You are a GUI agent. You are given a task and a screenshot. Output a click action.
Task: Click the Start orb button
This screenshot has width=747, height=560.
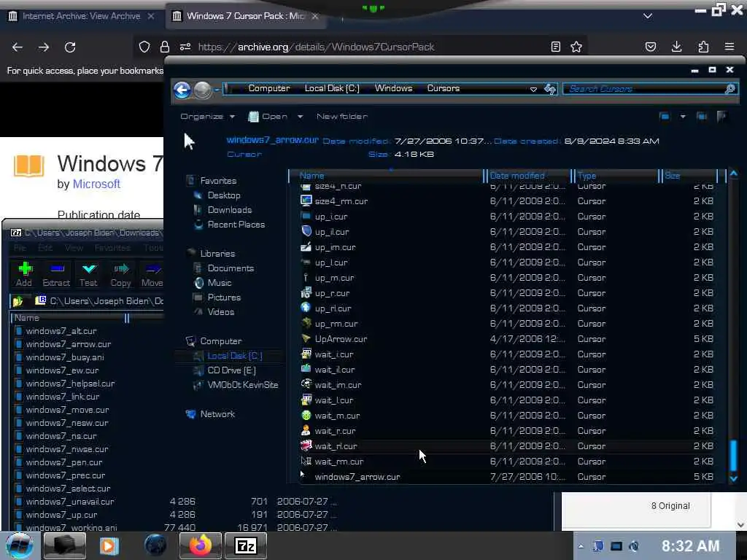tap(20, 545)
